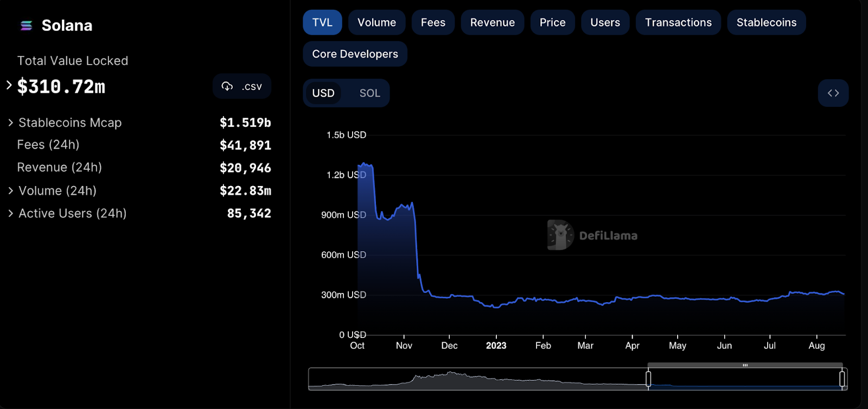Click the Fees (24h) value $41,891
Screen dimensions: 868x409
pos(245,145)
